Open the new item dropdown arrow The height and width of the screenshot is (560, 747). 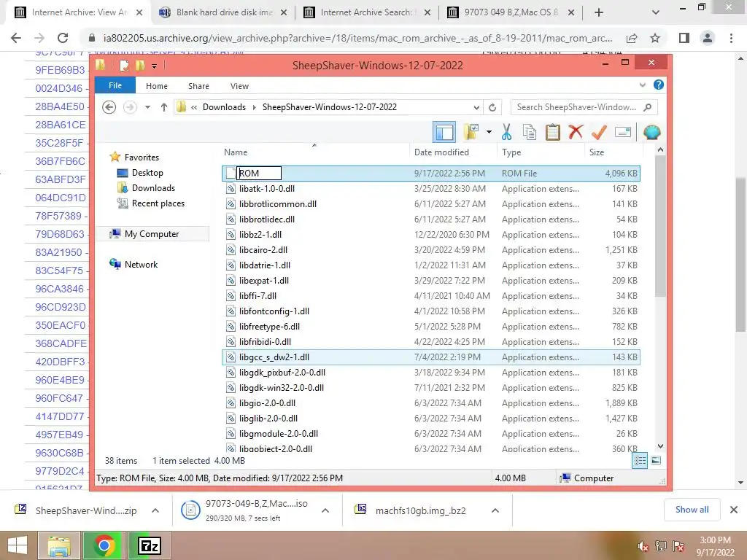click(x=489, y=132)
